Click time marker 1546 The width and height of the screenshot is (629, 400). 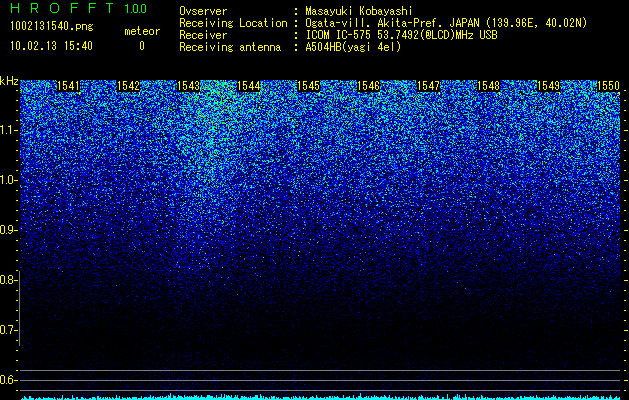click(x=368, y=86)
